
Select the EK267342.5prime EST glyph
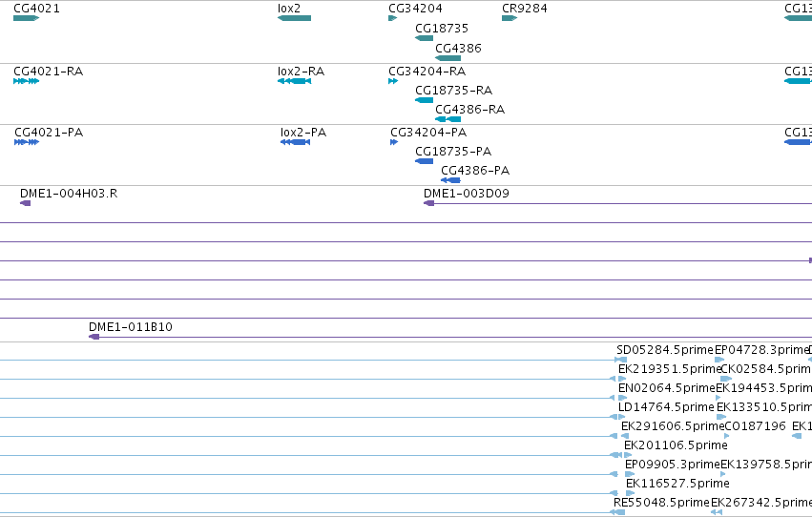[717, 512]
